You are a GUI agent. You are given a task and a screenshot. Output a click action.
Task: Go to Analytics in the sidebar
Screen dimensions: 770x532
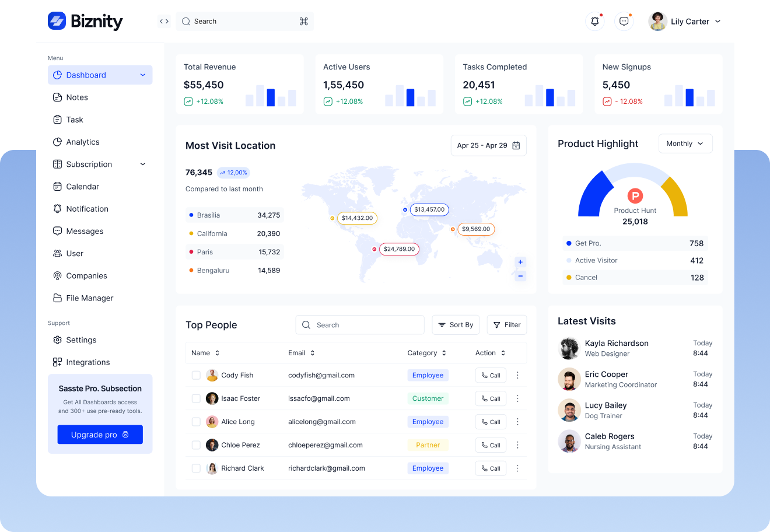(x=83, y=142)
